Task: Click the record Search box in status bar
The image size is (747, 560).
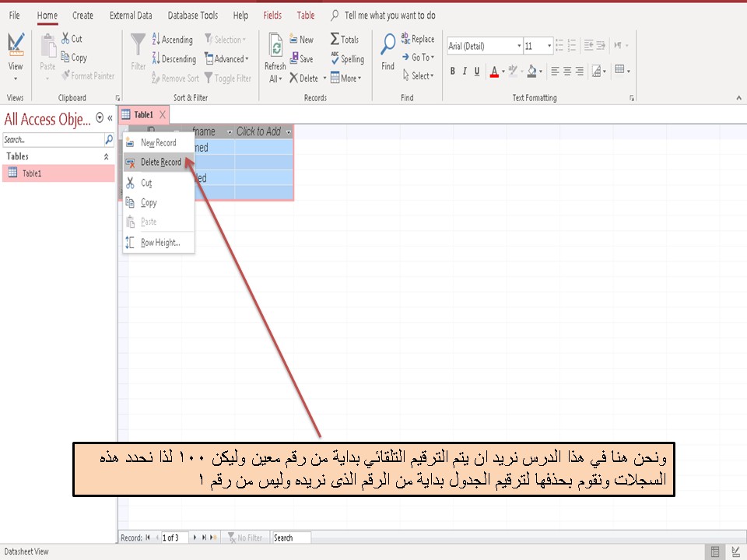Action: [291, 537]
